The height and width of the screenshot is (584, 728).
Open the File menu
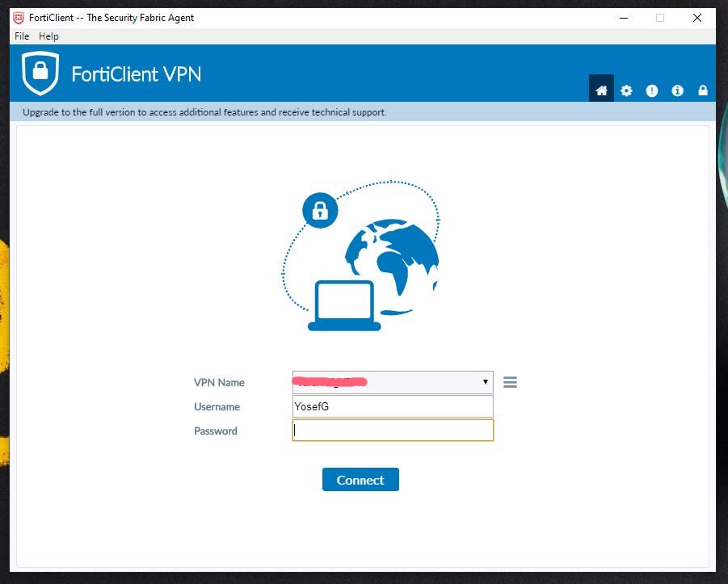point(22,36)
